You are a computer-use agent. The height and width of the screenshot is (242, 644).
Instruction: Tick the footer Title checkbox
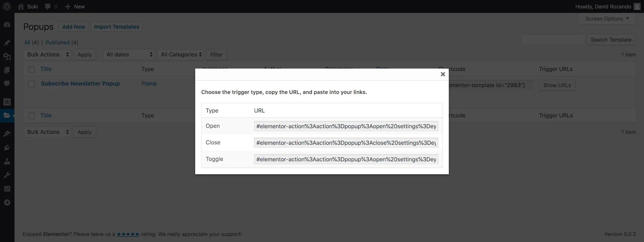point(31,116)
